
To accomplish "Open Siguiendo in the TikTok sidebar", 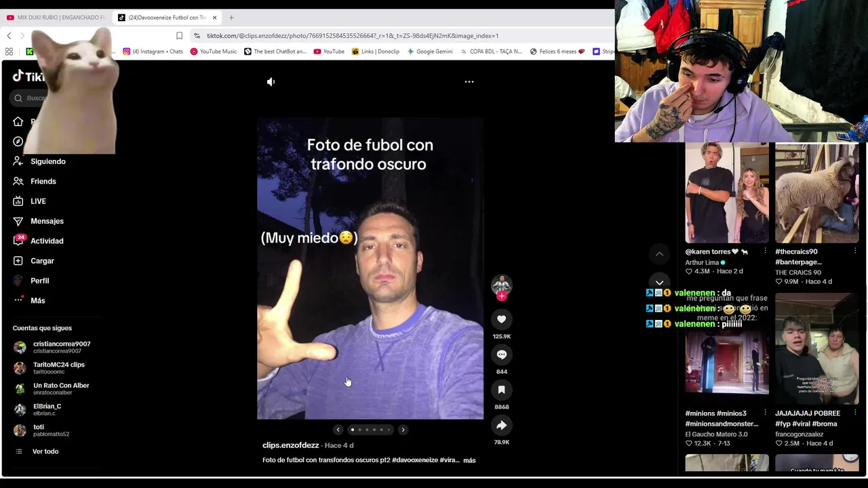I will [48, 161].
